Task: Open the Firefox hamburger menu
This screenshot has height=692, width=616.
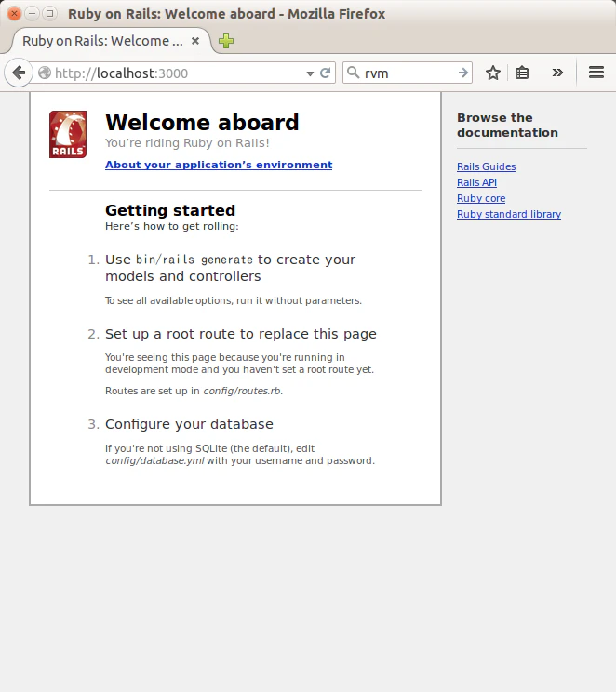Action: [x=596, y=73]
